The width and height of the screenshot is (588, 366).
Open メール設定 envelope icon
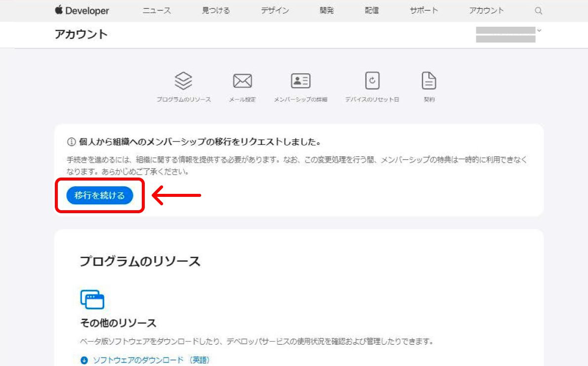[242, 80]
